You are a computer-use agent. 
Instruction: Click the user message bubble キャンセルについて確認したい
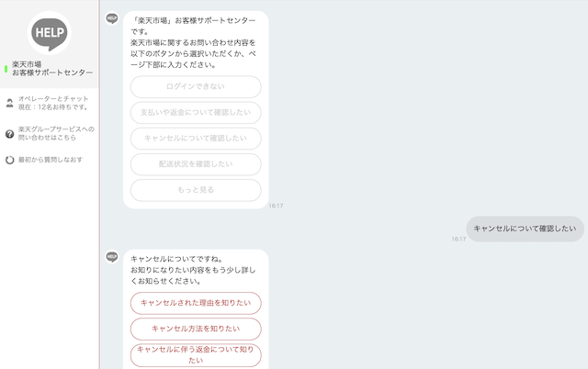(525, 229)
